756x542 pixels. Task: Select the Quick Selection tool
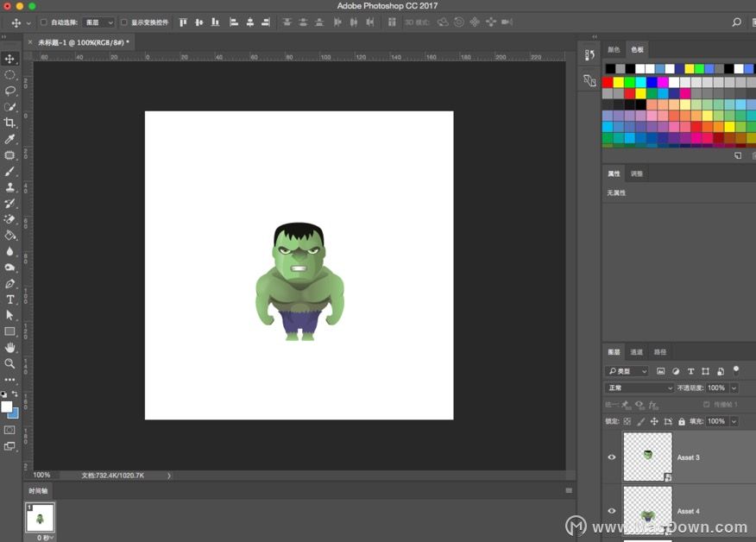tap(9, 106)
